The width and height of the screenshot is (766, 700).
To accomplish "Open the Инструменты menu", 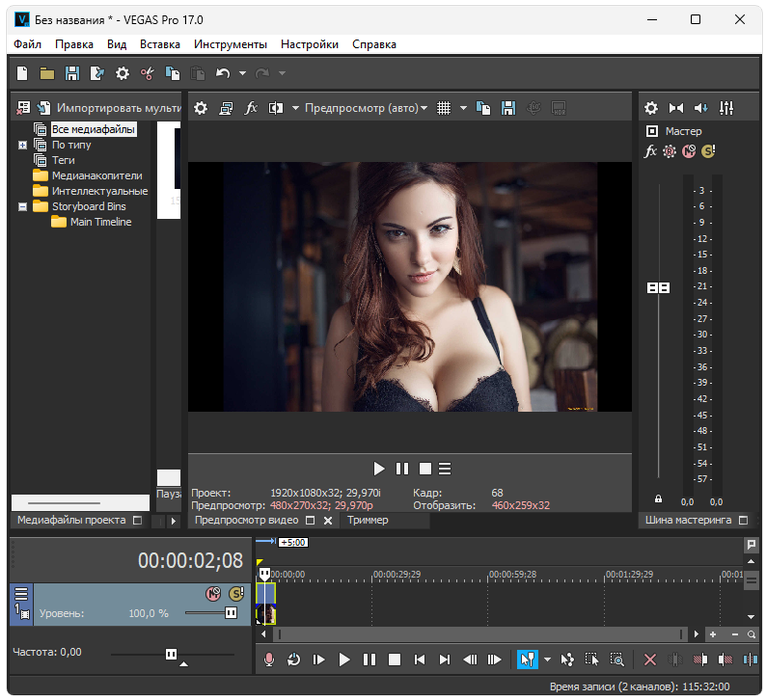I will pyautogui.click(x=230, y=44).
